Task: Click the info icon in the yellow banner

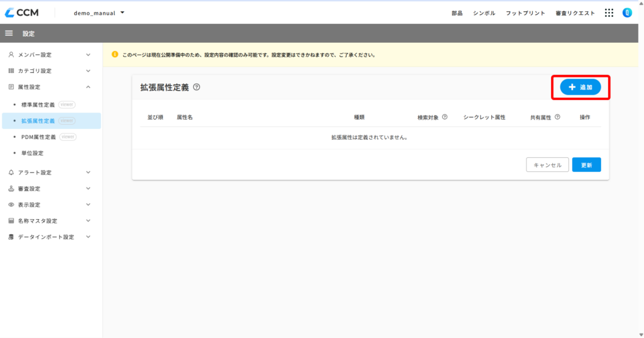Action: (115, 54)
